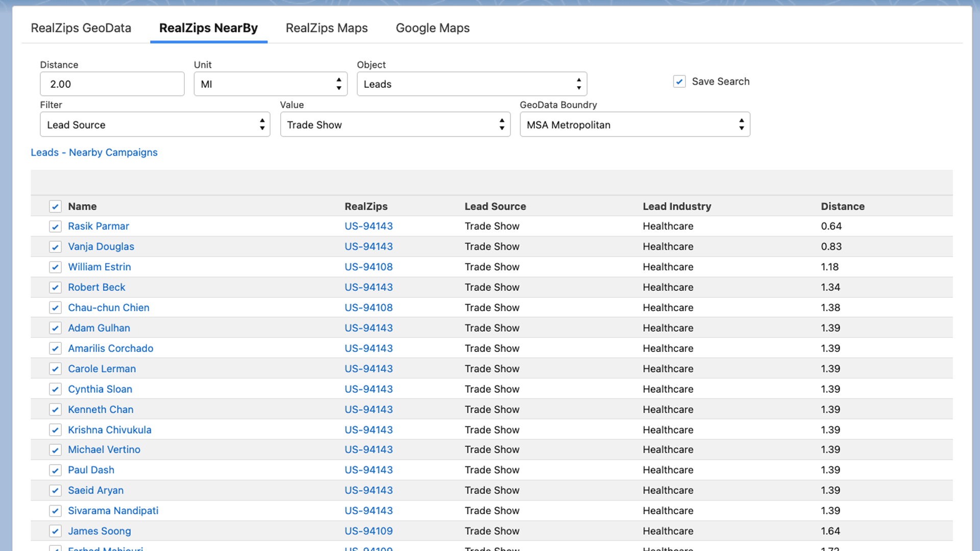
Task: Open the Leads - Nearby Campaigns link
Action: (94, 153)
